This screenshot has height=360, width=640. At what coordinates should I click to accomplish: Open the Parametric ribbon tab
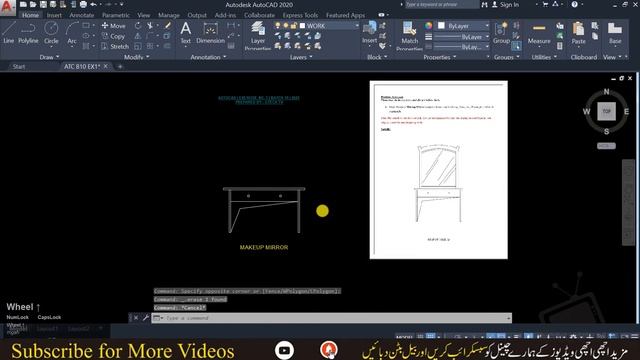(116, 15)
